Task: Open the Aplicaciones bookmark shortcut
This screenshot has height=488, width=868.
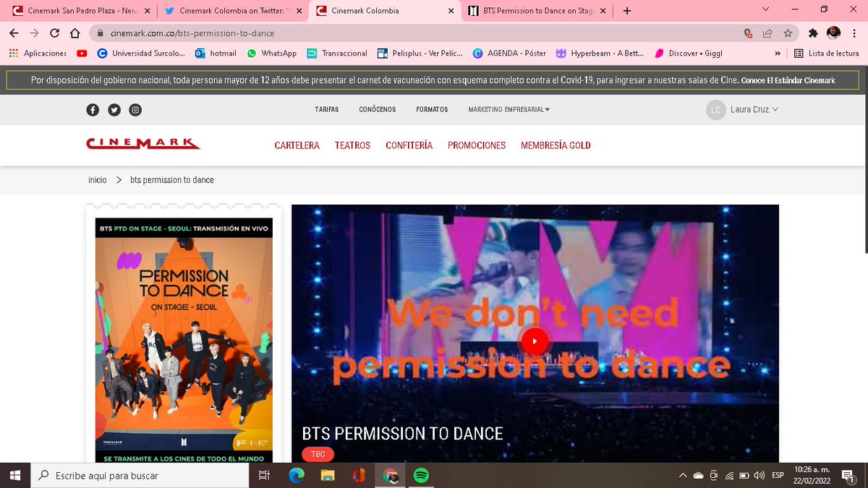Action: coord(38,53)
